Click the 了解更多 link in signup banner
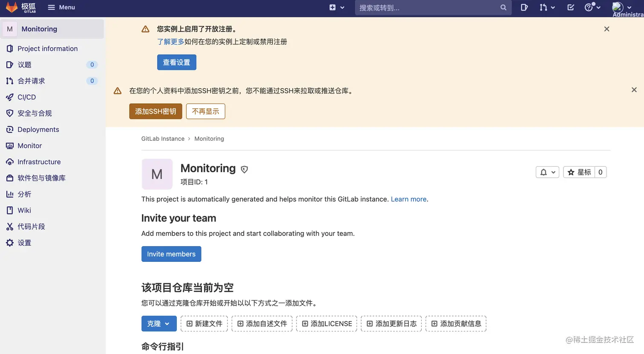This screenshot has height=354, width=644. (x=170, y=42)
